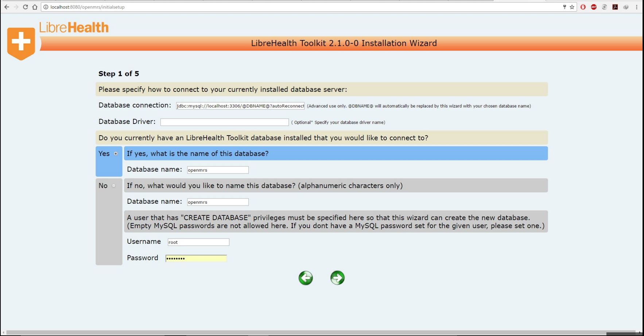Image resolution: width=644 pixels, height=336 pixels.
Task: Click the Username field containing root
Action: tap(198, 242)
